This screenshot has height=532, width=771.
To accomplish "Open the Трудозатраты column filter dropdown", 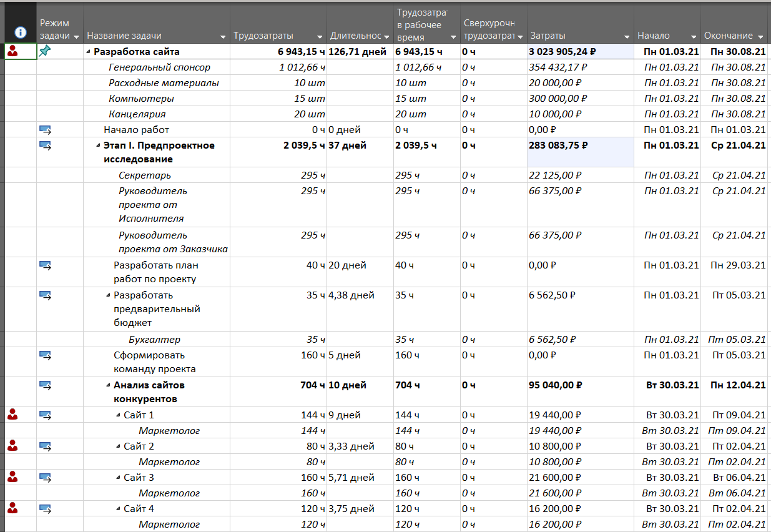I will tap(320, 36).
